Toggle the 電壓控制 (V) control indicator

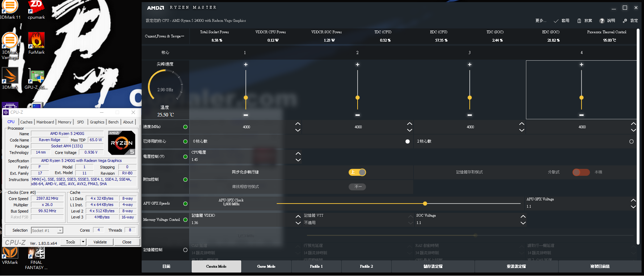point(185,157)
